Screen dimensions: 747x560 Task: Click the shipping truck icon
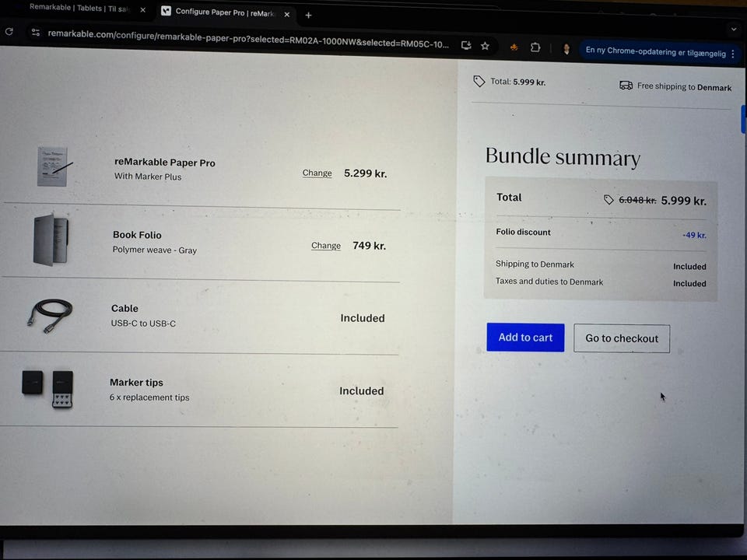(626, 86)
